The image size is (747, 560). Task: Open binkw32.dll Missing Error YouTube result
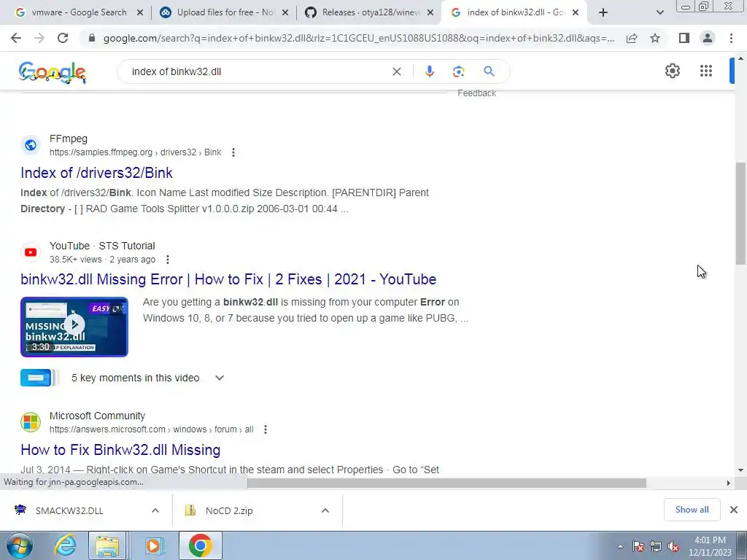(x=228, y=279)
